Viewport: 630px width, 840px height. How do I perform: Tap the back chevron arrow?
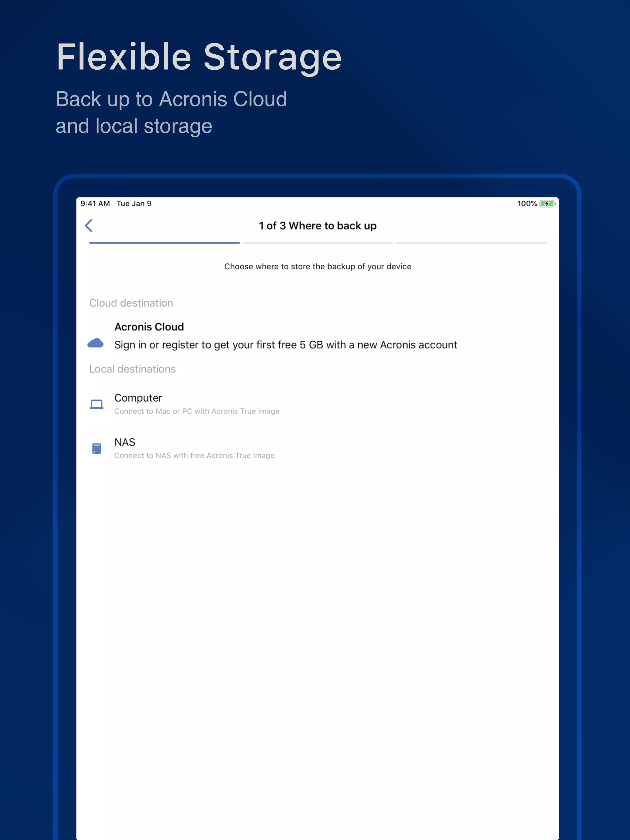coord(89,226)
